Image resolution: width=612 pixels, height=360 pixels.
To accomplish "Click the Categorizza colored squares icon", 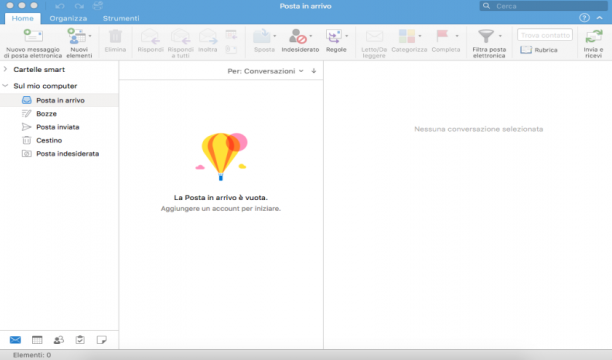I will pyautogui.click(x=406, y=36).
